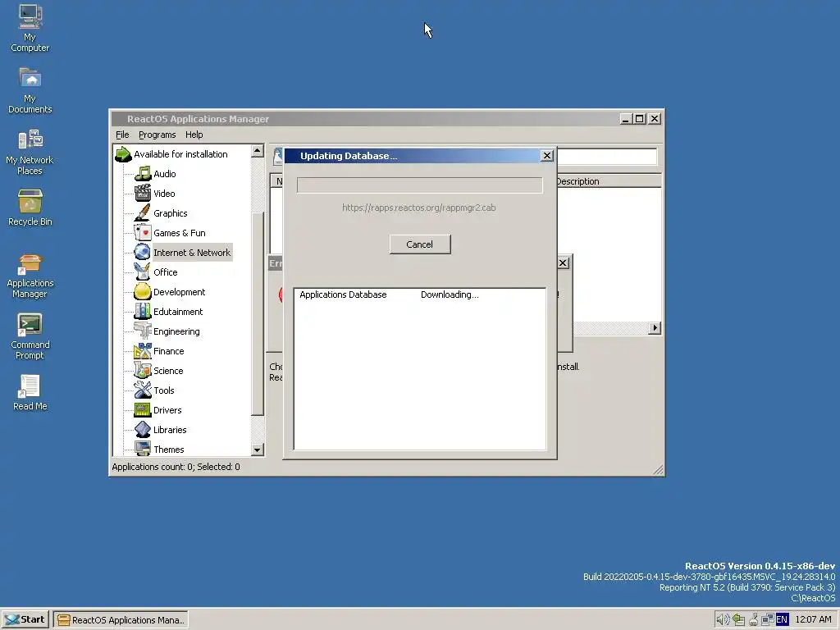Image resolution: width=840 pixels, height=630 pixels.
Task: Select the Internet & Network globe icon
Action: coord(143,253)
